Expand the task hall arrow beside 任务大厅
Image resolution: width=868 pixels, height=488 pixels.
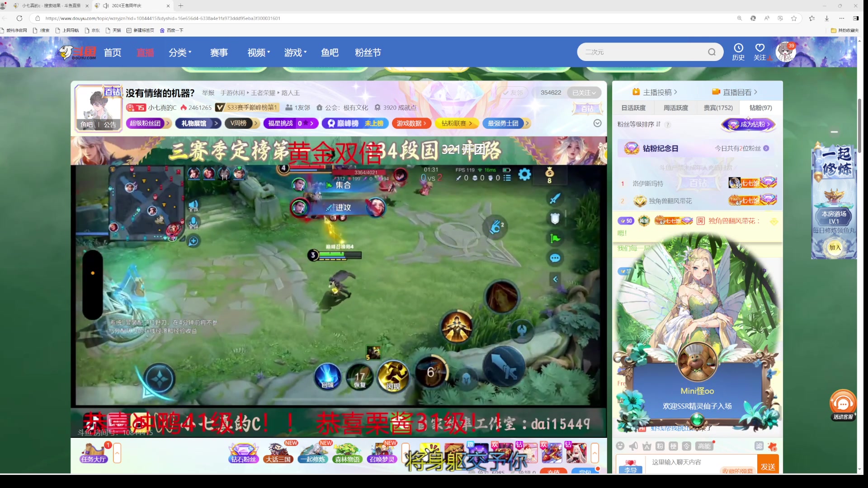[117, 453]
